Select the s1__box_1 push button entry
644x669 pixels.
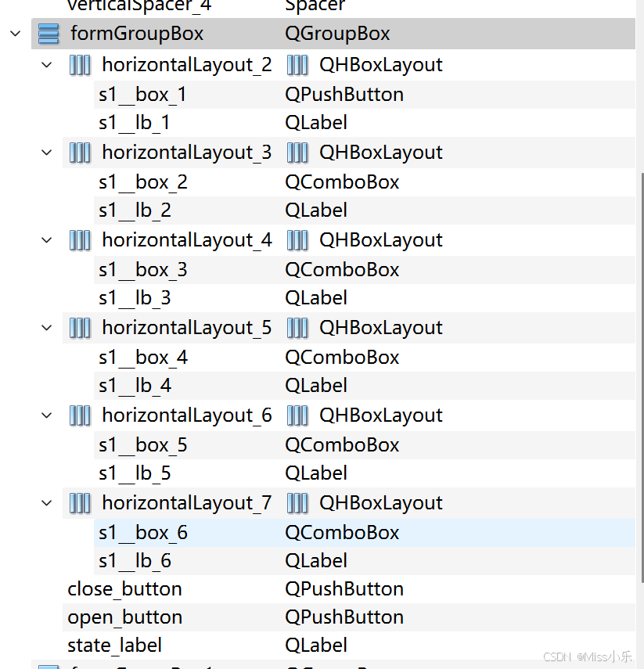pyautogui.click(x=143, y=93)
